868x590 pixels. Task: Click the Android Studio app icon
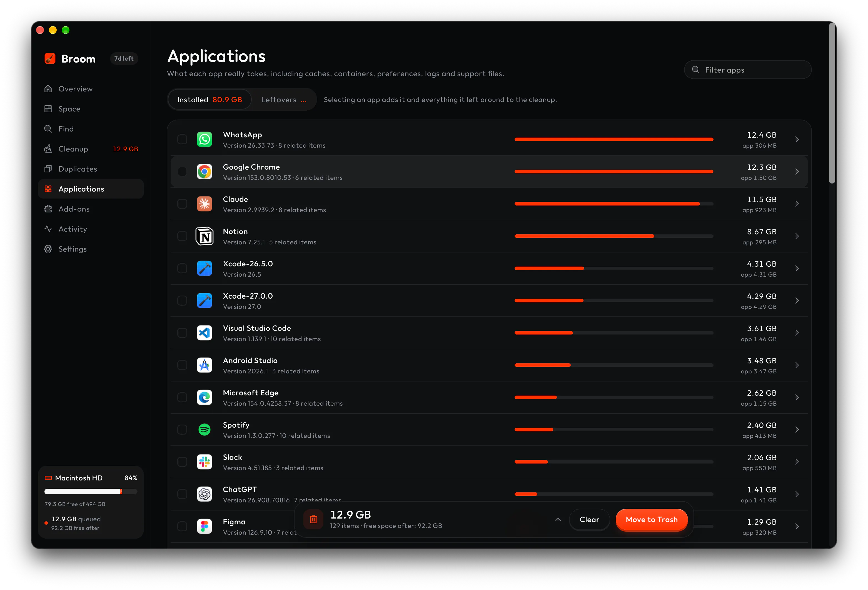pyautogui.click(x=204, y=365)
